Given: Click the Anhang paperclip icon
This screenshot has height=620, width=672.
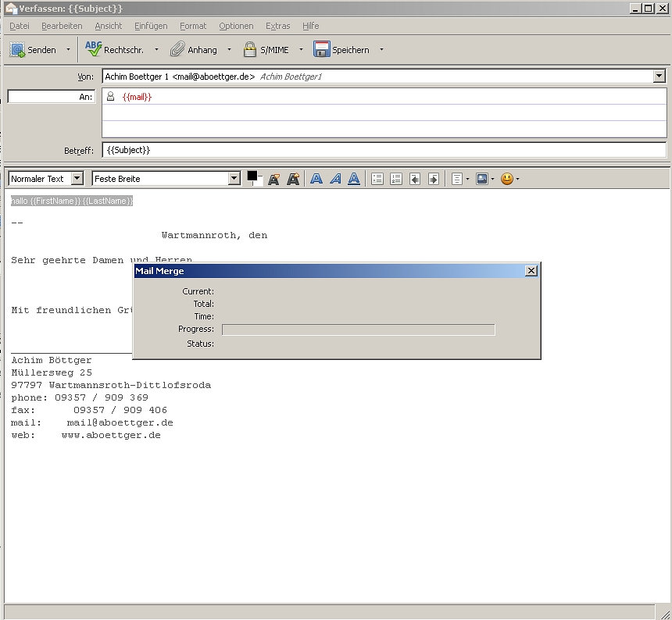Looking at the screenshot, I should (x=177, y=50).
